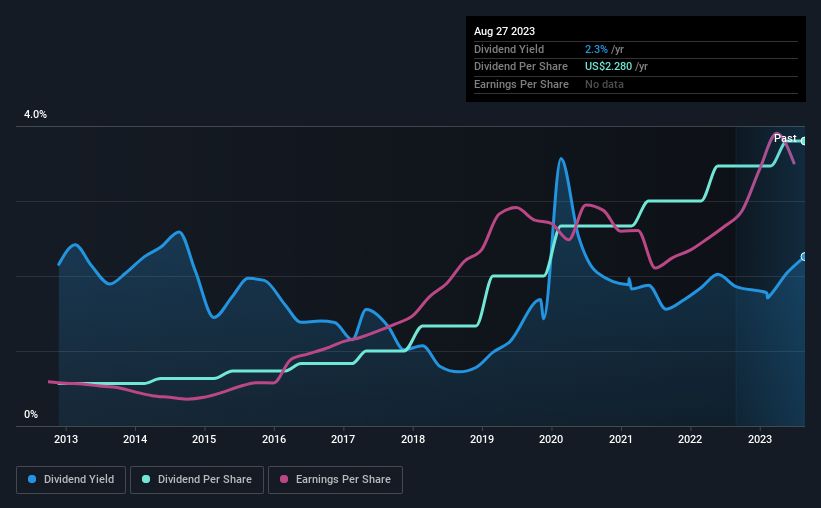Click the dividend yield spike peak in 2020
Screen dimensions: 821x508
click(x=561, y=159)
